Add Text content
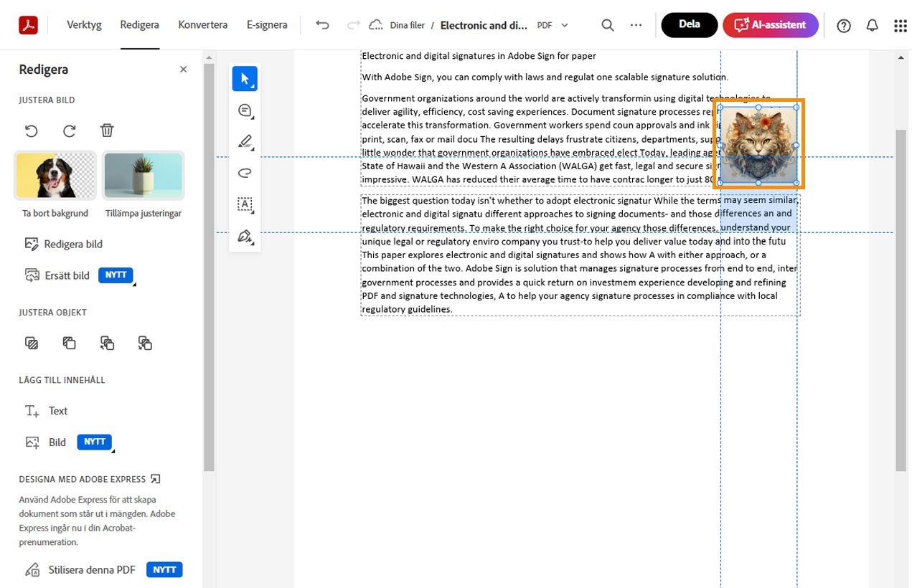Image resolution: width=912 pixels, height=588 pixels. click(46, 411)
